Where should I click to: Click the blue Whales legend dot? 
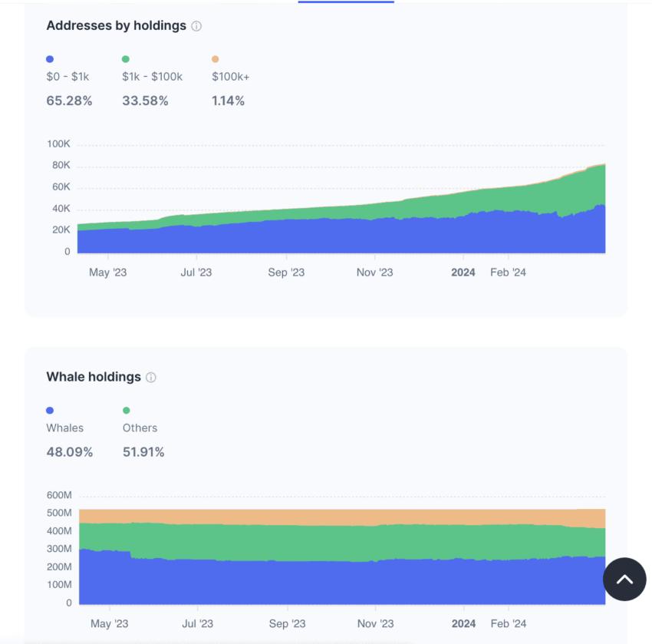[x=48, y=408]
